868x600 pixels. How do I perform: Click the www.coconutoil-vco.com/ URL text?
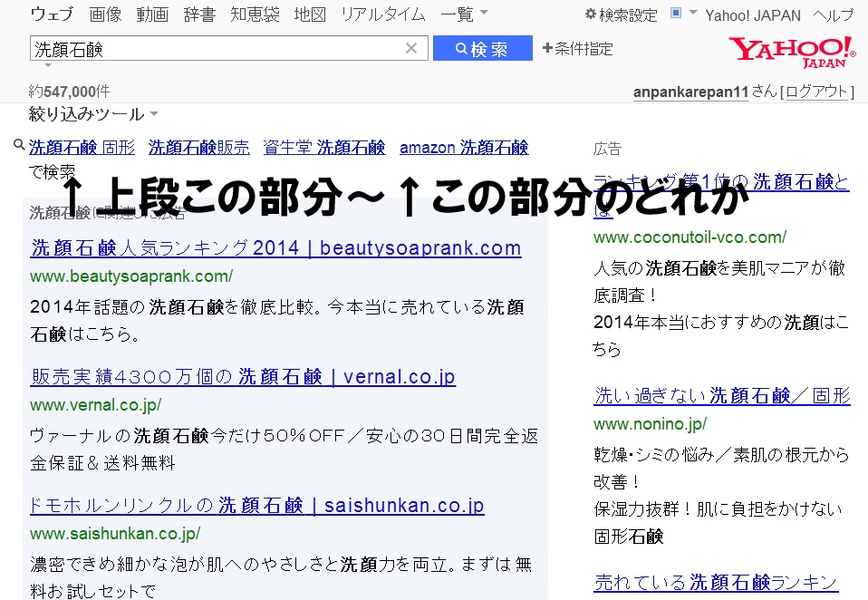tap(690, 237)
